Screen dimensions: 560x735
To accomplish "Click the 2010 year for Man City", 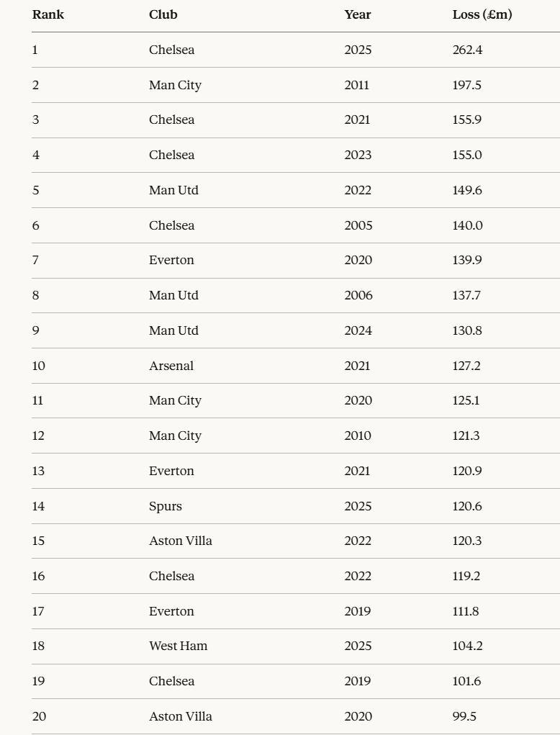I will point(358,436).
